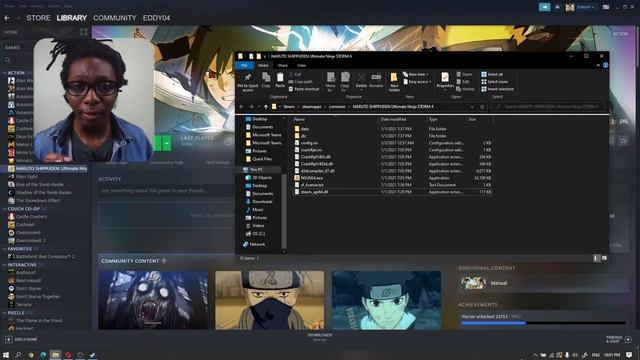This screenshot has height=360, width=640.
Task: Open the Easy access dropdown in ribbon
Action: click(417, 82)
